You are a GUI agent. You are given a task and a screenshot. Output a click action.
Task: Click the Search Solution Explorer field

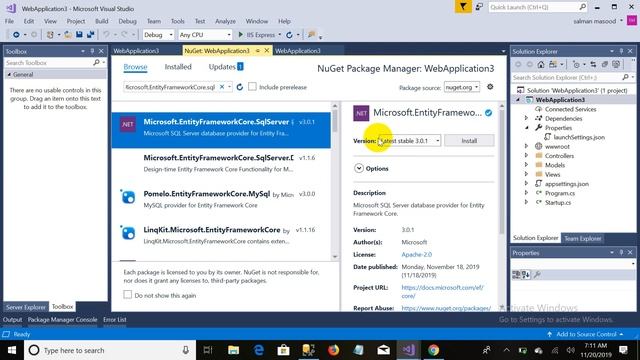567,77
